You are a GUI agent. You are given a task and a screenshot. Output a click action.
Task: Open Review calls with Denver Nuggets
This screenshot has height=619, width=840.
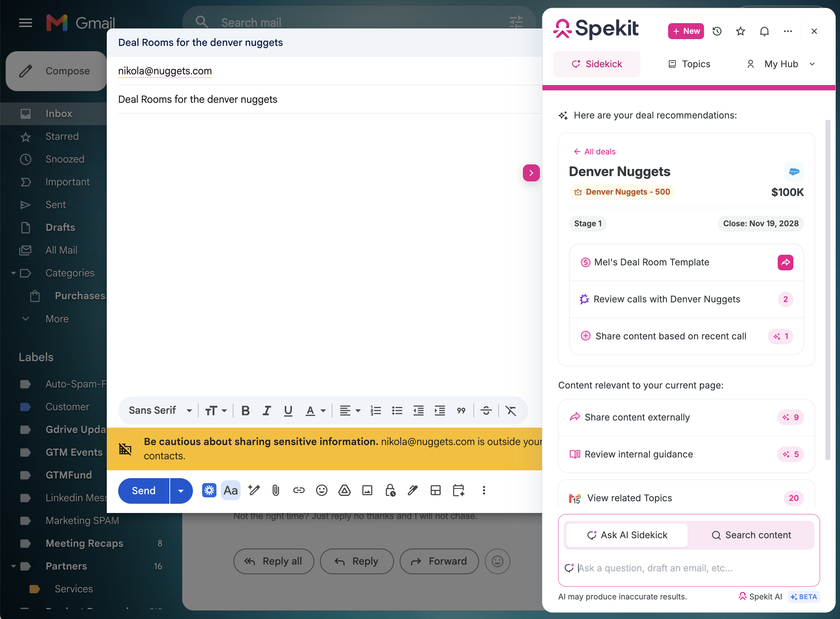(686, 300)
